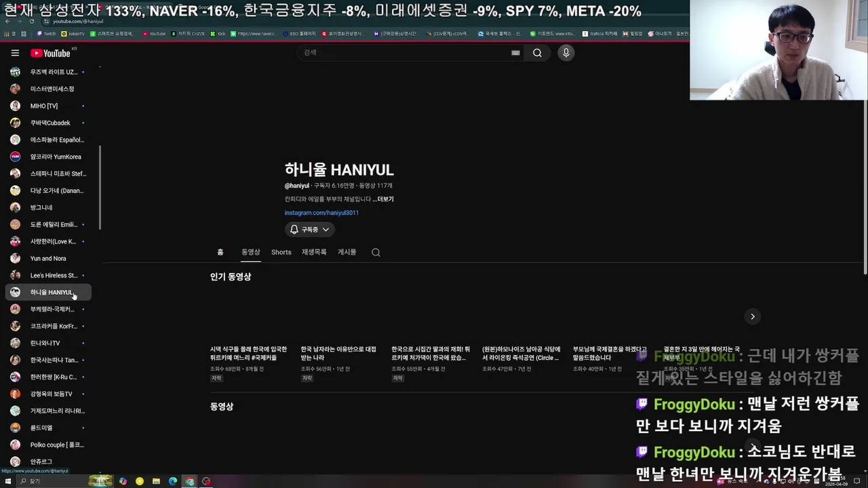Open 안쥬르그 channel
This screenshot has width=868, height=488.
coord(47,462)
